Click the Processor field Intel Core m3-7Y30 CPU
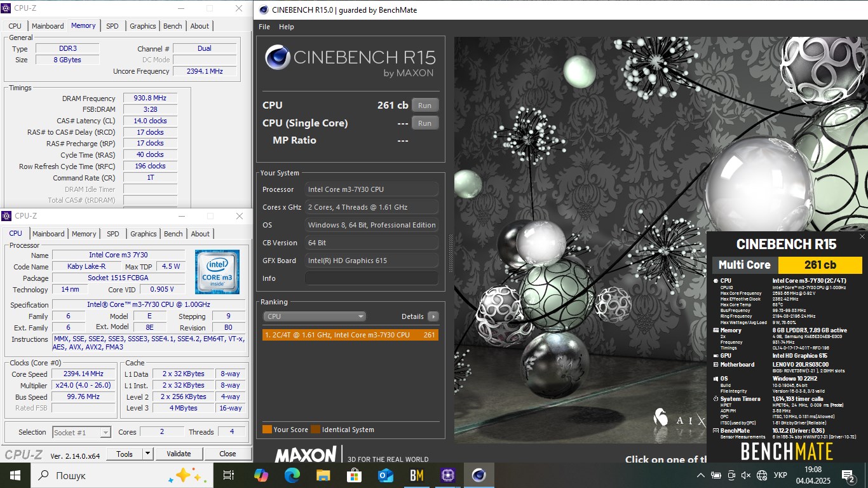Image resolution: width=868 pixels, height=488 pixels. tap(372, 189)
